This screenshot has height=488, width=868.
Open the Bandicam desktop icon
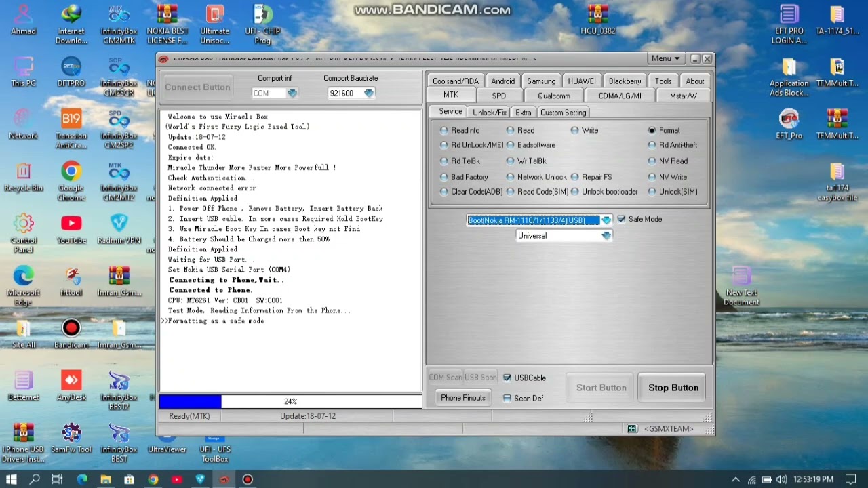pos(71,333)
